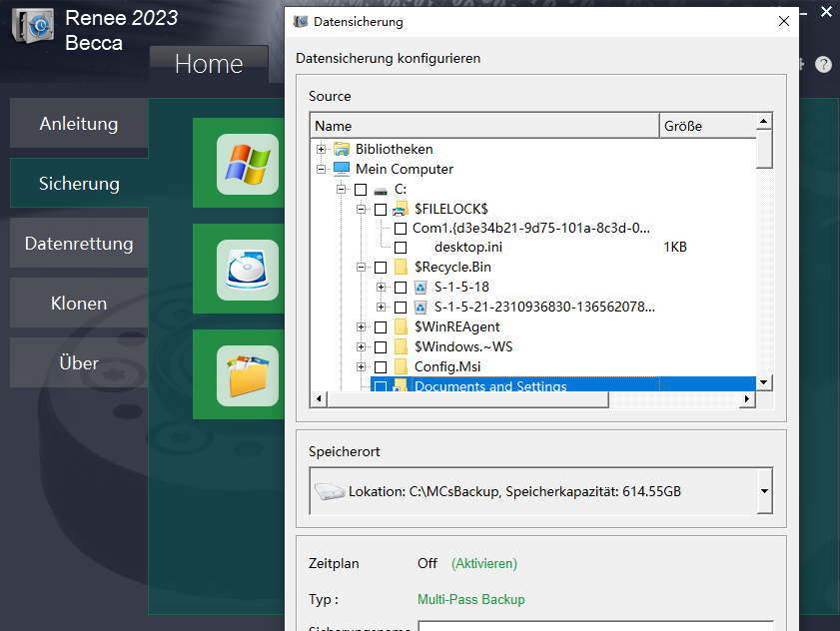Click the $FILELOCK$ folder icon
Image resolution: width=840 pixels, height=631 pixels.
(401, 209)
